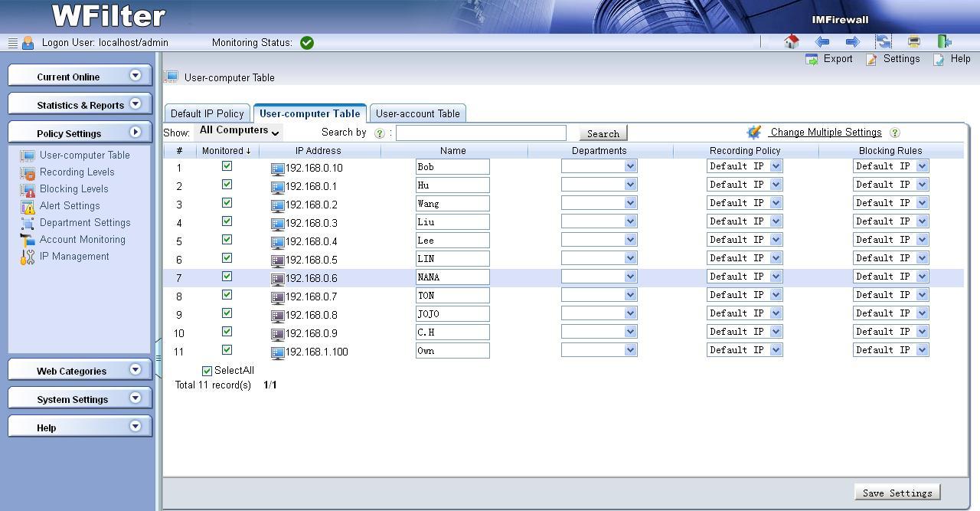This screenshot has width=980, height=511.
Task: Switch to the Default IP Policy tab
Action: [x=207, y=113]
